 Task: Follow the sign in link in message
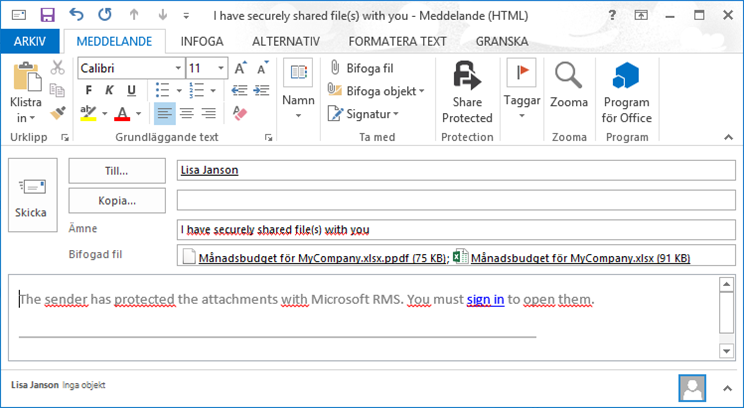[485, 299]
